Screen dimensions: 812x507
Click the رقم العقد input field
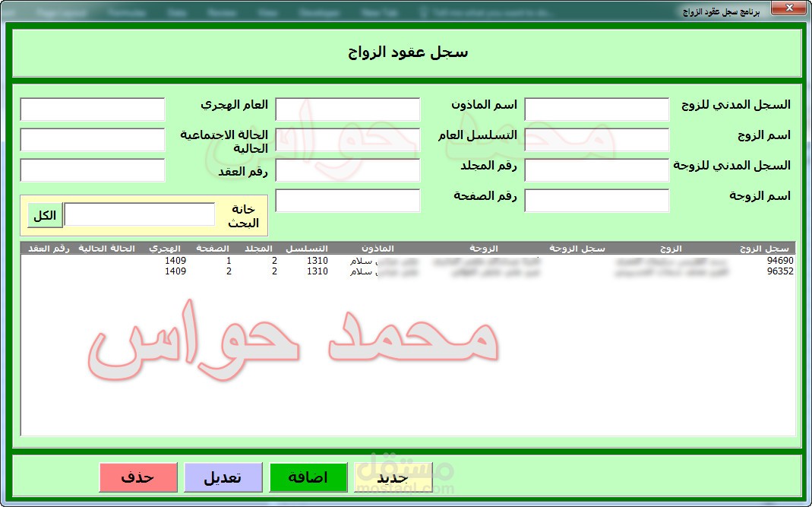(92, 170)
